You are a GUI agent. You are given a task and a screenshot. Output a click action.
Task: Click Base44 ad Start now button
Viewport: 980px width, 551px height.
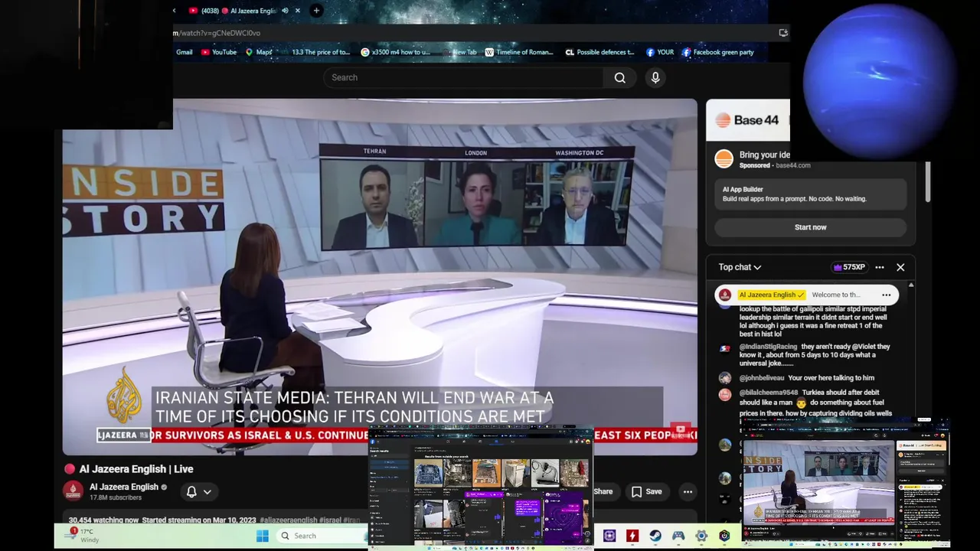pos(810,227)
